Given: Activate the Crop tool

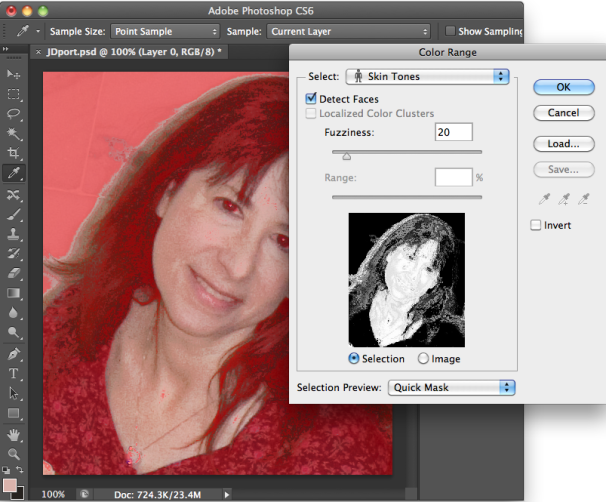Looking at the screenshot, I should point(14,154).
